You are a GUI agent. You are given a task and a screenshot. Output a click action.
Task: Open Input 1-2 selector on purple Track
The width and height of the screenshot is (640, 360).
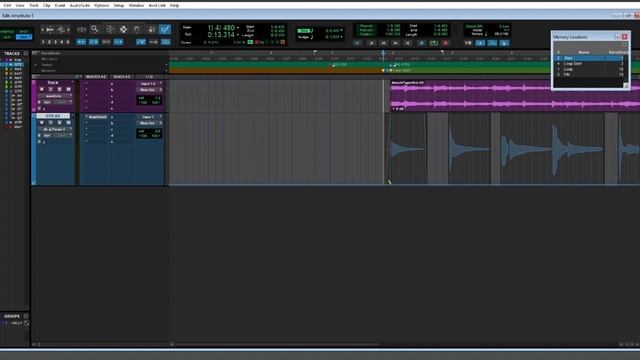pos(149,84)
